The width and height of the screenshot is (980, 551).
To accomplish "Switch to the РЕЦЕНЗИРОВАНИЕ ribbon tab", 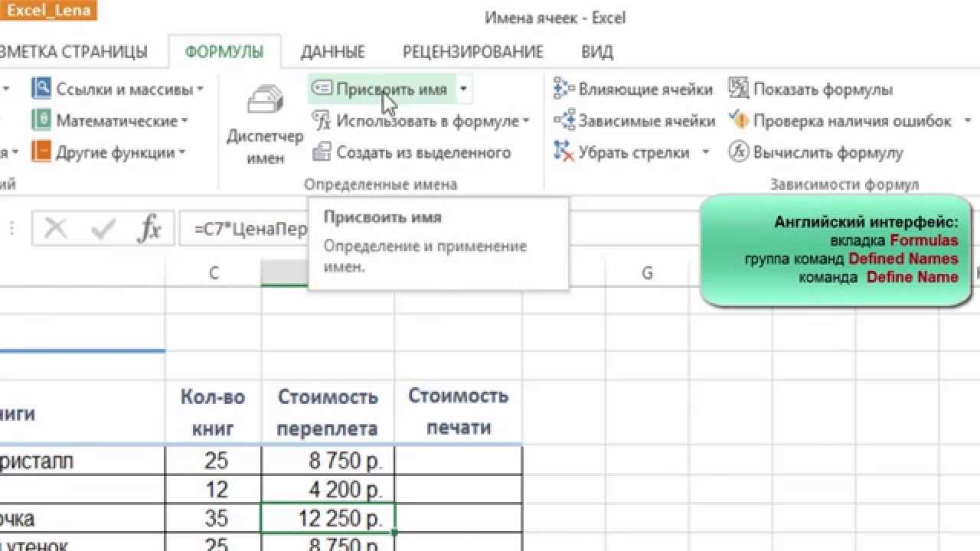I will click(473, 52).
